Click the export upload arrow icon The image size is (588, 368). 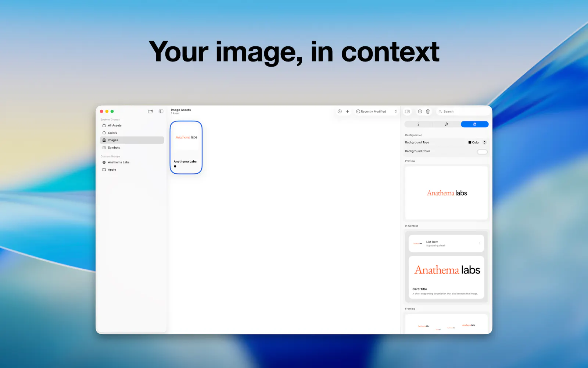(x=420, y=111)
